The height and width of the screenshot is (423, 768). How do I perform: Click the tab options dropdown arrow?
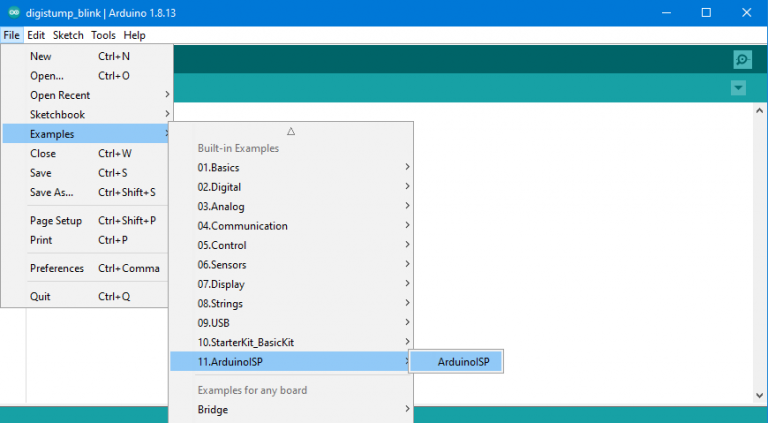[x=738, y=88]
